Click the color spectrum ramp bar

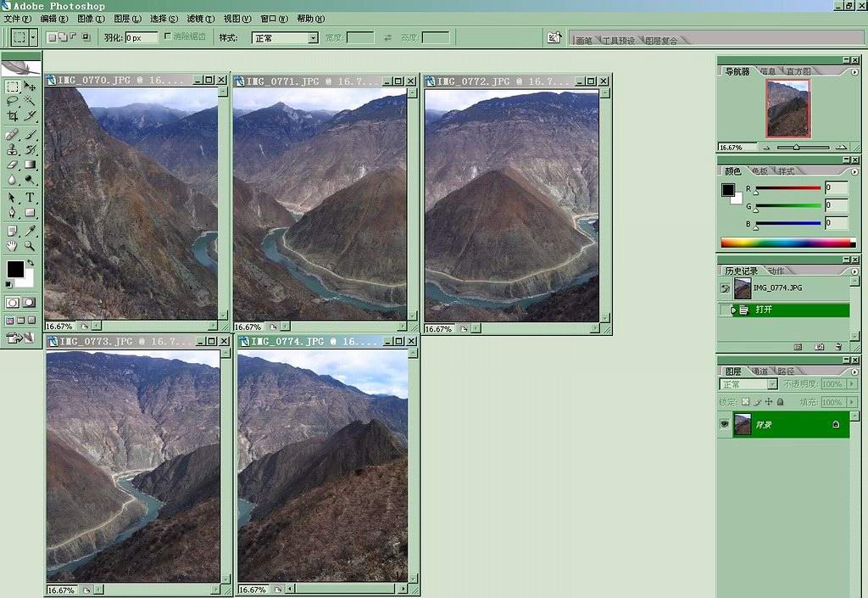pos(784,243)
